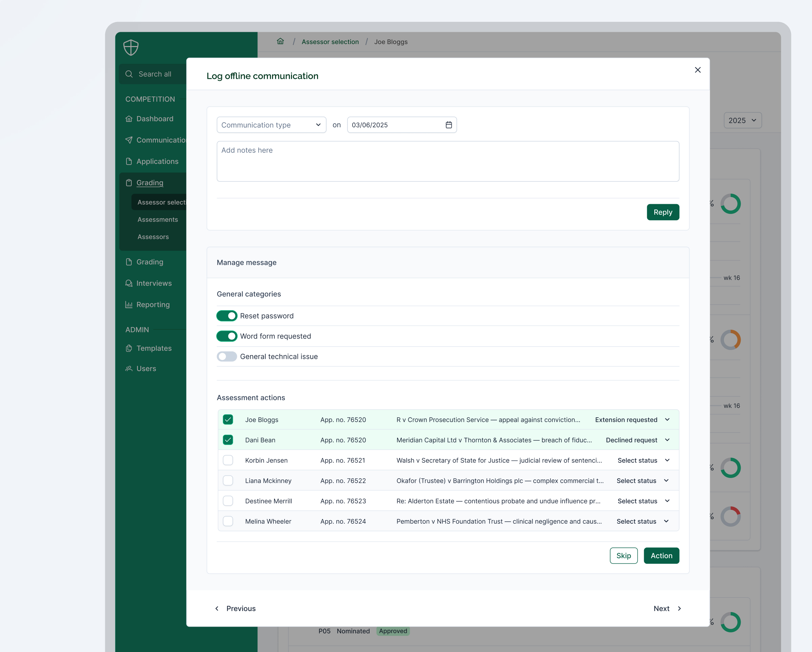Open the Communication type dropdown

(271, 125)
